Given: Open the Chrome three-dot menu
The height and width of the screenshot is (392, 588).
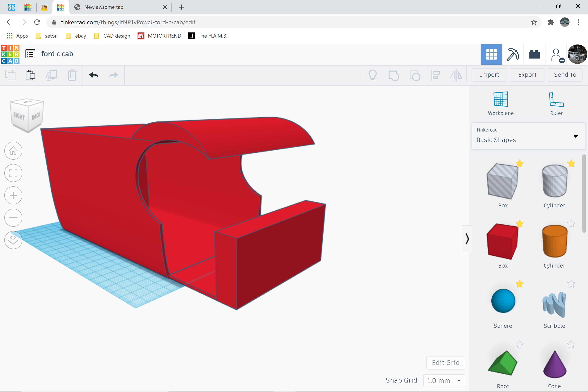Looking at the screenshot, I should (579, 22).
